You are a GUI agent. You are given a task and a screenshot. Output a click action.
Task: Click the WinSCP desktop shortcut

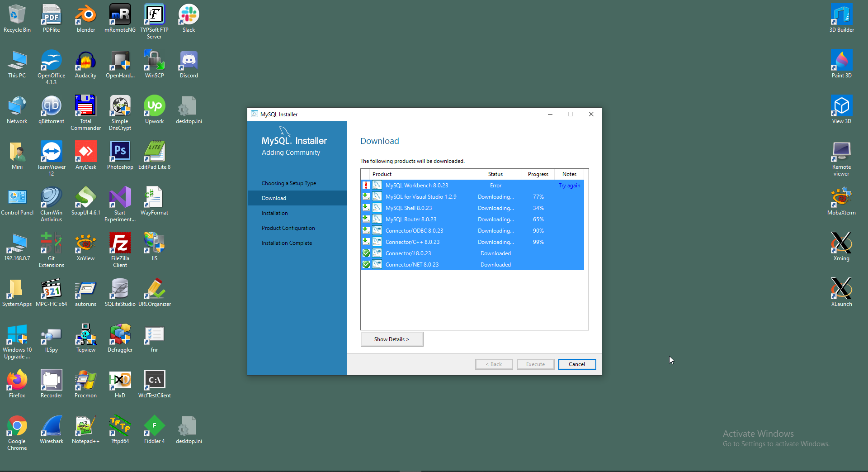pyautogui.click(x=155, y=64)
